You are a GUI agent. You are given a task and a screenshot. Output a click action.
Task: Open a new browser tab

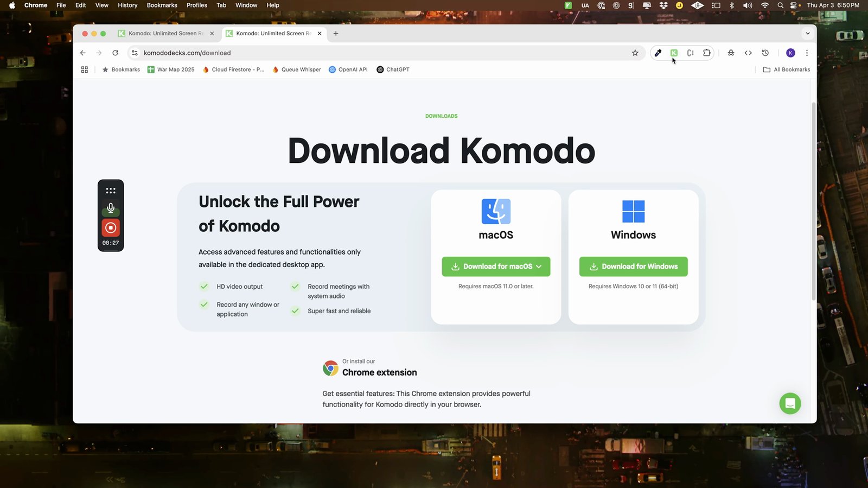pyautogui.click(x=336, y=33)
